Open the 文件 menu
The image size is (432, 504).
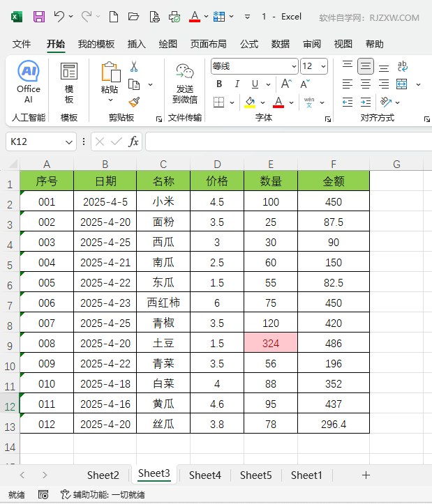(22, 44)
